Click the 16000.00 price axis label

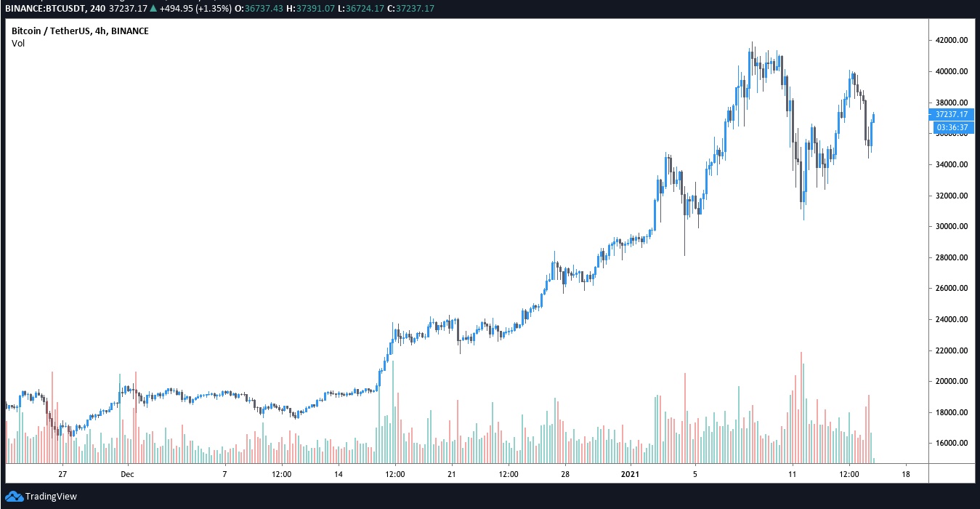pos(952,443)
